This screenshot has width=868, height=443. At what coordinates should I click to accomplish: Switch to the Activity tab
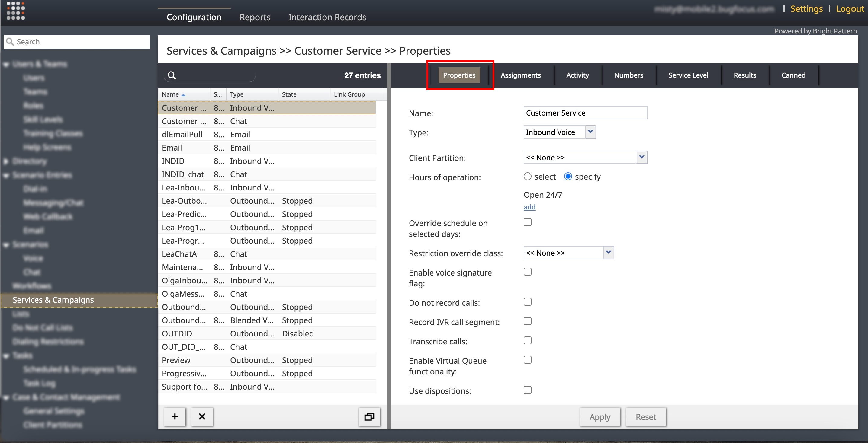577,75
